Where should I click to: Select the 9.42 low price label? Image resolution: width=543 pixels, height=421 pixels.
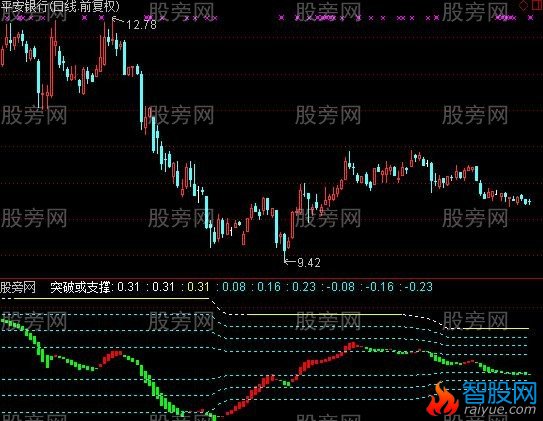(309, 263)
